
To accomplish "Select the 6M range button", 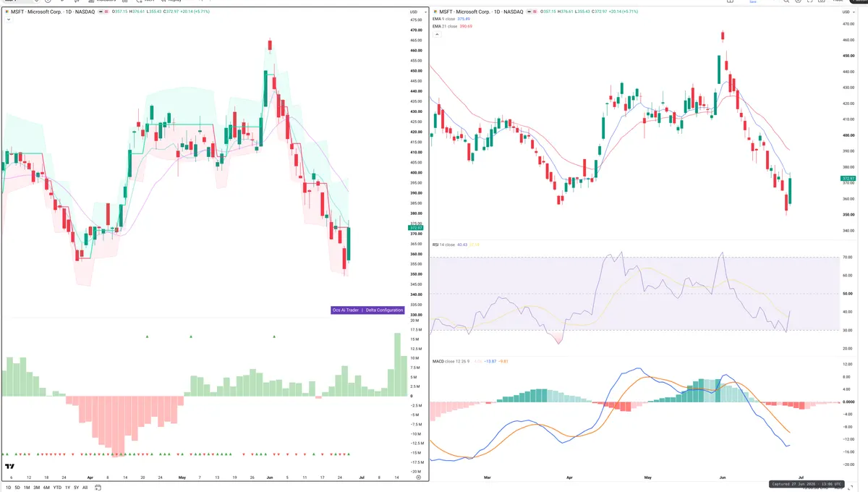I will coord(46,488).
